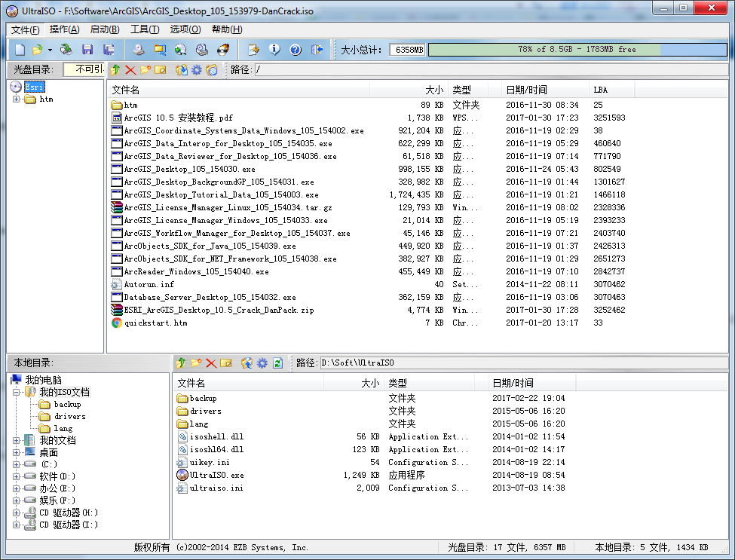This screenshot has width=735, height=560.
Task: Open the 启动(B) menu
Action: click(x=105, y=29)
